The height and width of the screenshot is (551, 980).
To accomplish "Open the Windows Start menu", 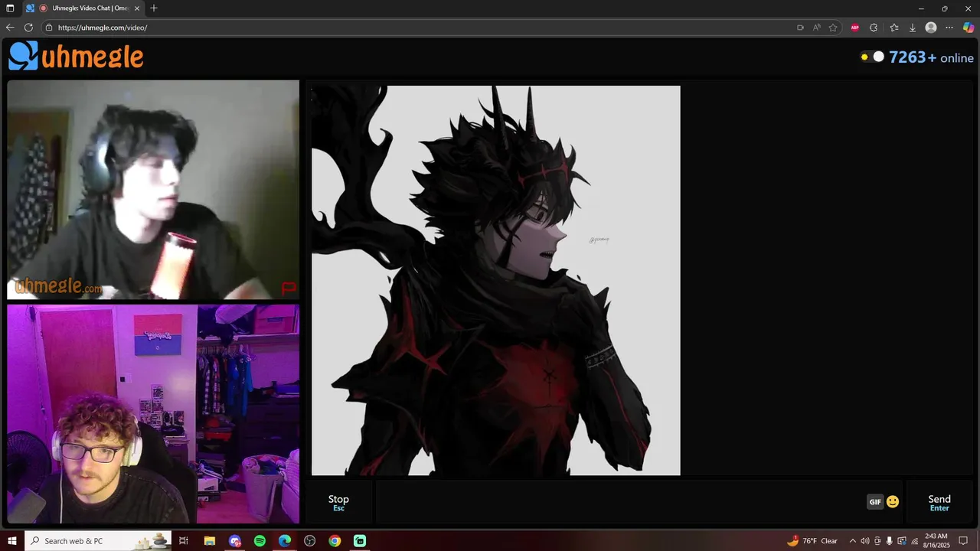I will point(12,541).
